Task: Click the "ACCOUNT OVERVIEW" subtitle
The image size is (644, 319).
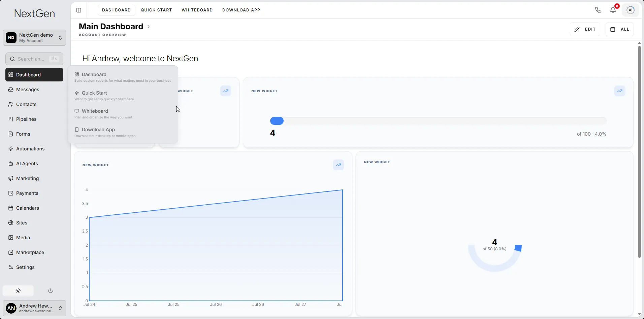Action: (x=102, y=35)
